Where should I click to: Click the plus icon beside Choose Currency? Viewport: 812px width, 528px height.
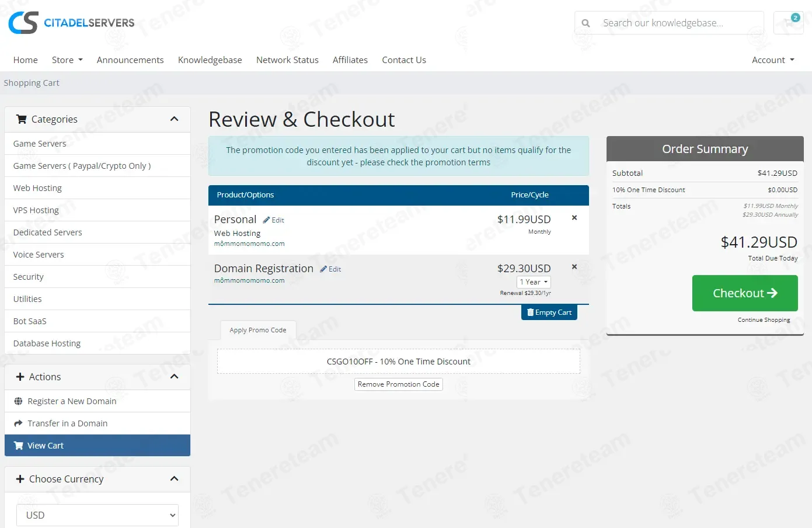point(20,479)
